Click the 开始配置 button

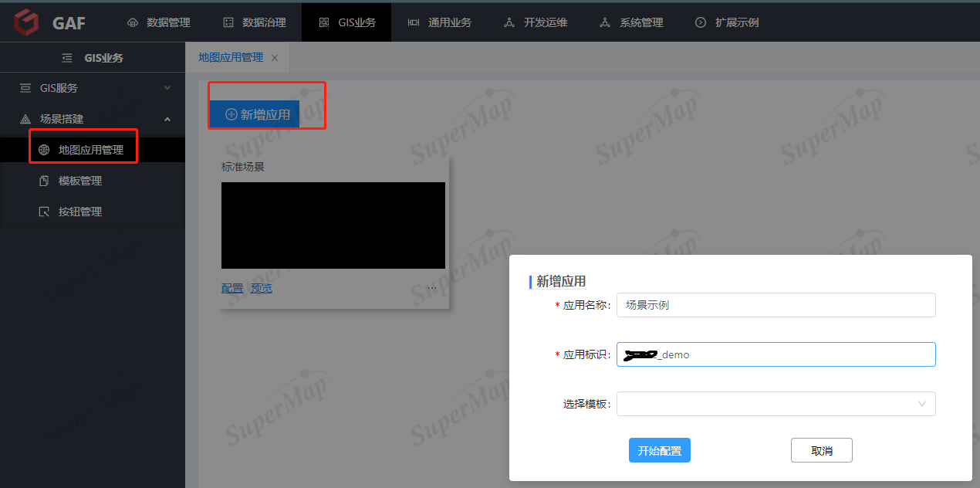[x=659, y=450]
